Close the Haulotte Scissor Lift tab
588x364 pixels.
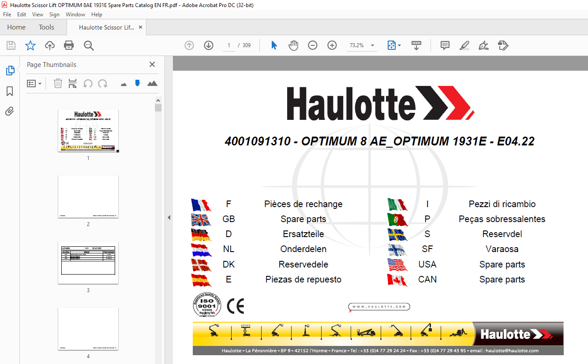141,27
